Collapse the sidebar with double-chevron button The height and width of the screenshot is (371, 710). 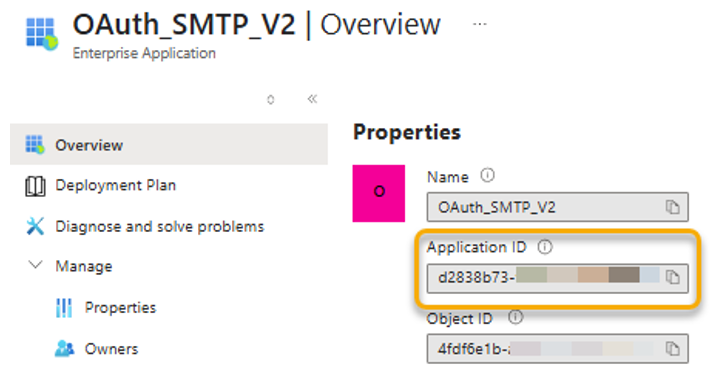[312, 99]
